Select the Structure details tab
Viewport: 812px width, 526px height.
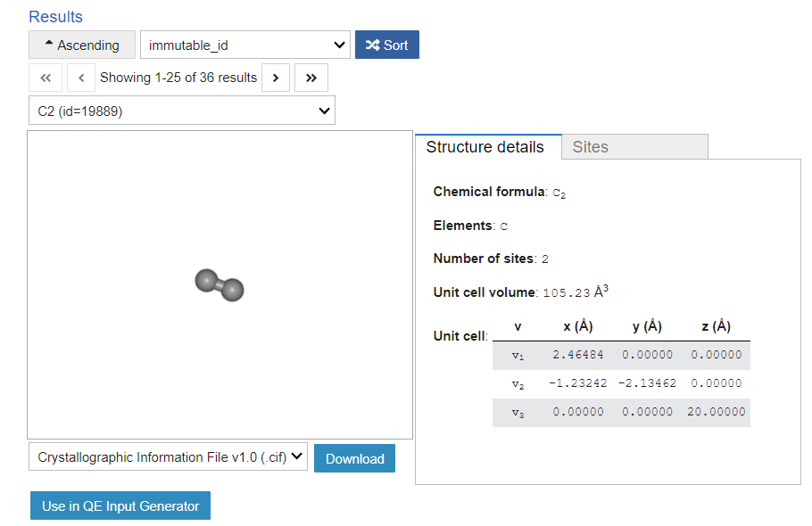(x=488, y=146)
